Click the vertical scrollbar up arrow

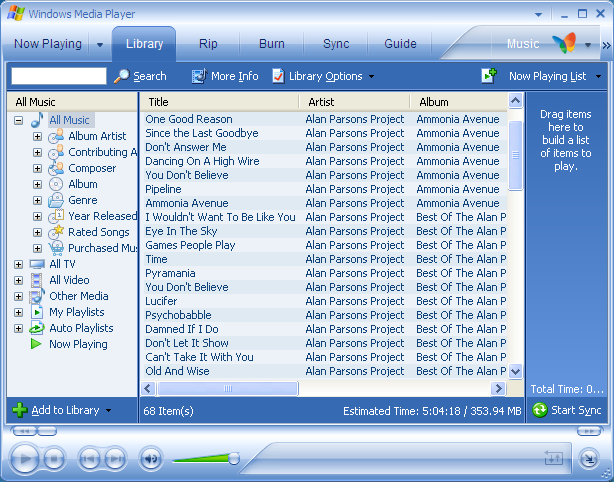tap(515, 101)
